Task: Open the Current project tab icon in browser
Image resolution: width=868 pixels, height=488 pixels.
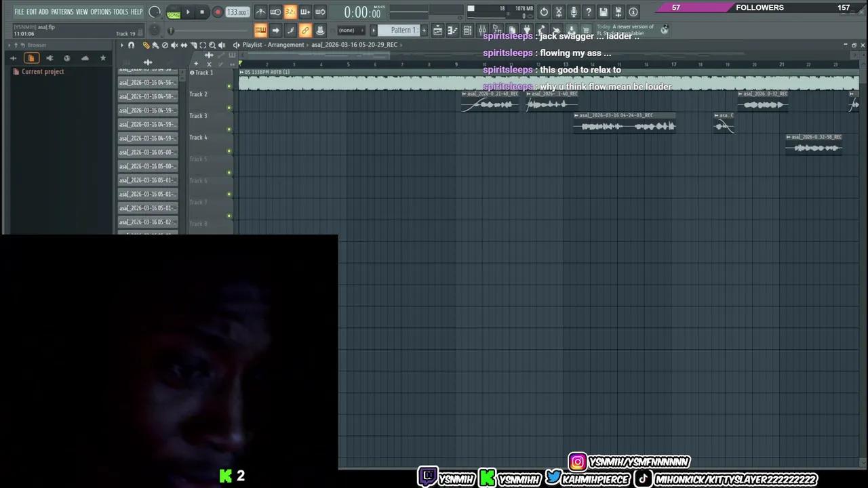Action: click(x=31, y=58)
